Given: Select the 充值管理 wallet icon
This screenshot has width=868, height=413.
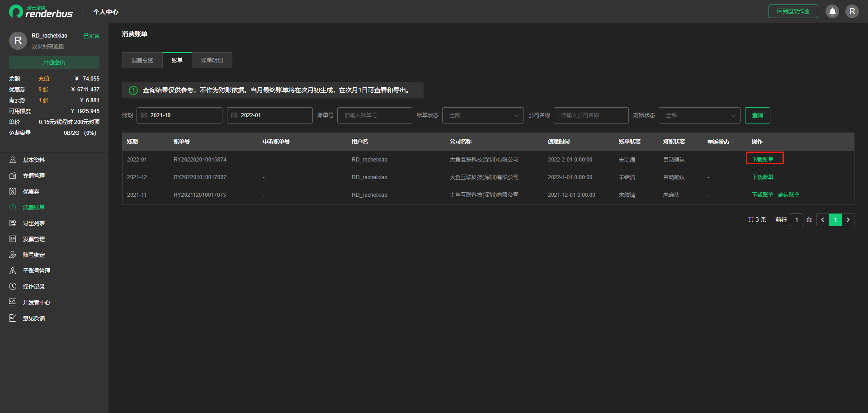Looking at the screenshot, I should coord(13,176).
